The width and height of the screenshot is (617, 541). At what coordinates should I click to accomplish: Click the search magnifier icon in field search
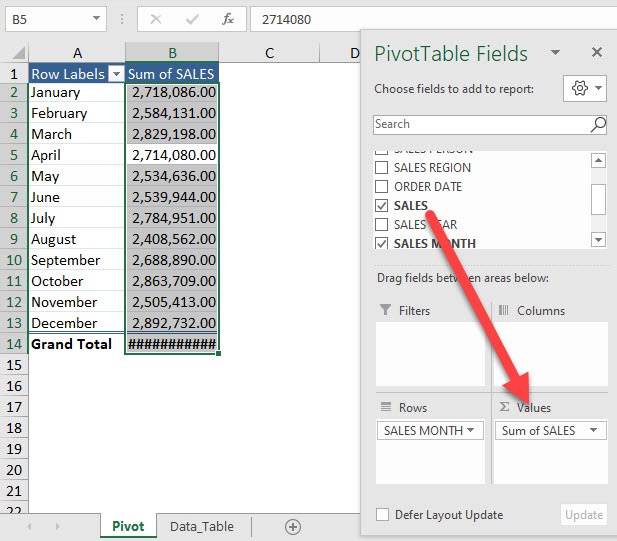coord(598,125)
